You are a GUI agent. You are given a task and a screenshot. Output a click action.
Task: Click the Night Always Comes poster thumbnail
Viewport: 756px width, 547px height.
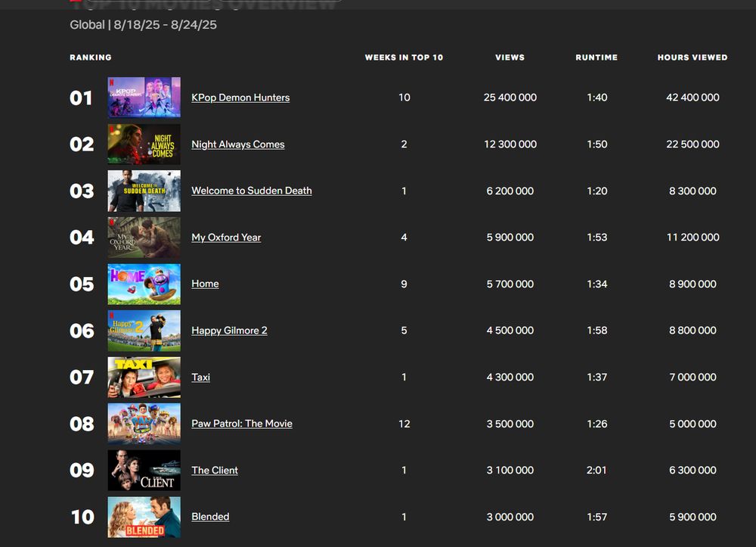(144, 145)
